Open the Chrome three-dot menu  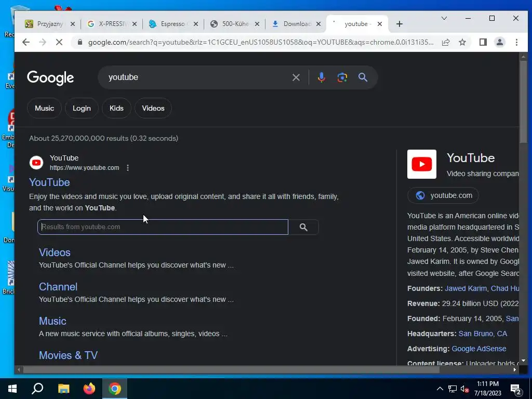(x=516, y=42)
